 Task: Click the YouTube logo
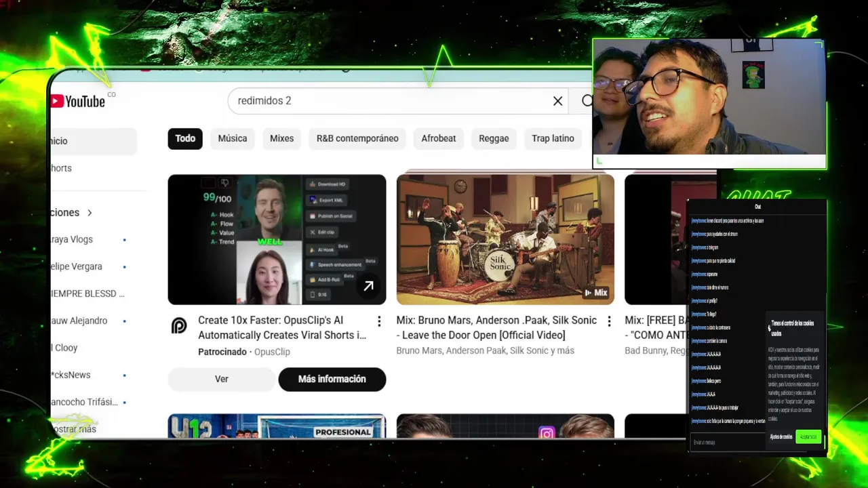point(77,101)
